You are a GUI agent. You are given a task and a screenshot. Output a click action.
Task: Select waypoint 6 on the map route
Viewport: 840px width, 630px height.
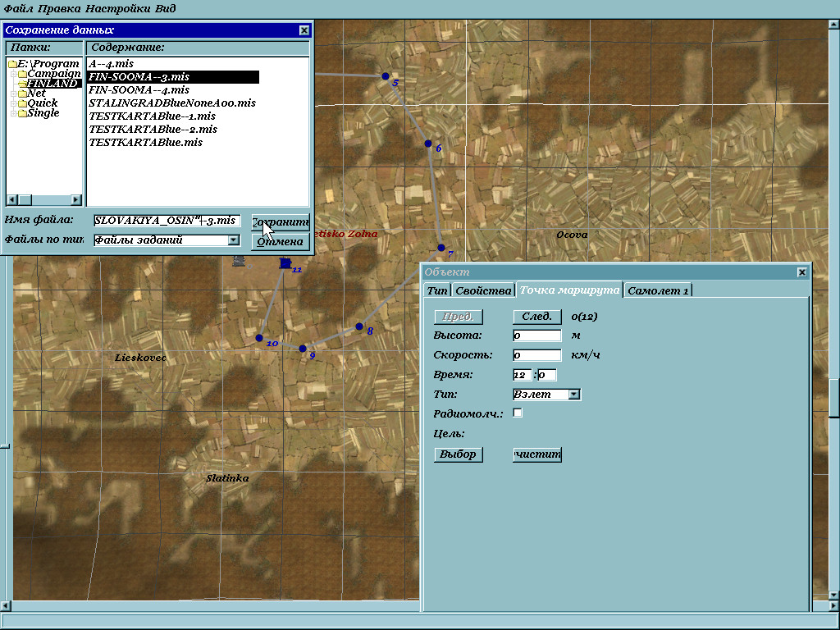coord(428,143)
